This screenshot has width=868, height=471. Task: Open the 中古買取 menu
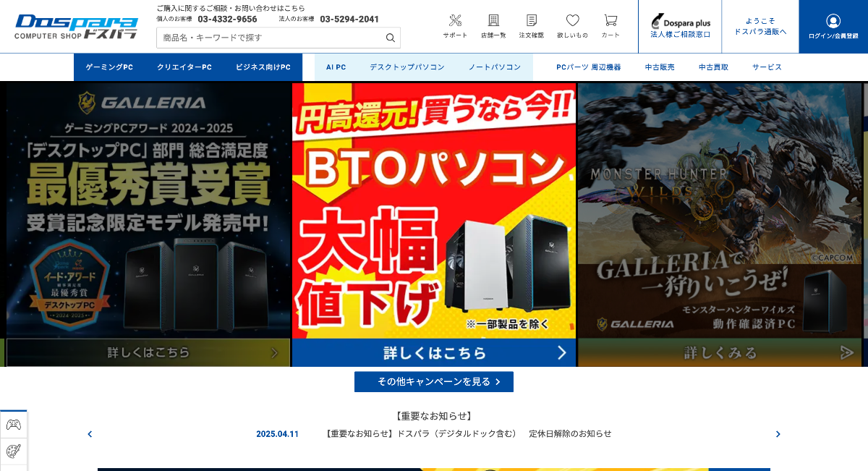pyautogui.click(x=713, y=67)
